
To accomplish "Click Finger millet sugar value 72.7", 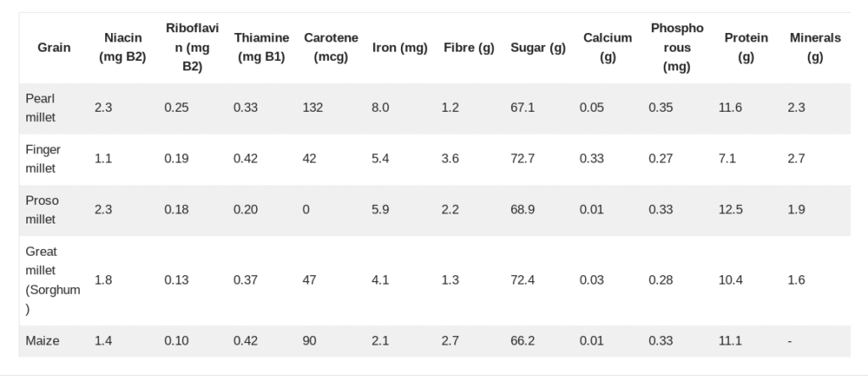I will coord(522,158).
